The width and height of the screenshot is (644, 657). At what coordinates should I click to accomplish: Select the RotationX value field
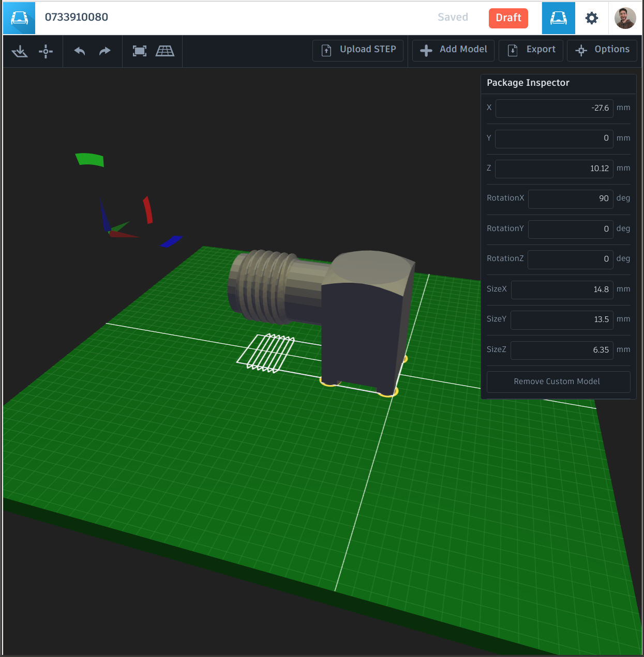(570, 199)
